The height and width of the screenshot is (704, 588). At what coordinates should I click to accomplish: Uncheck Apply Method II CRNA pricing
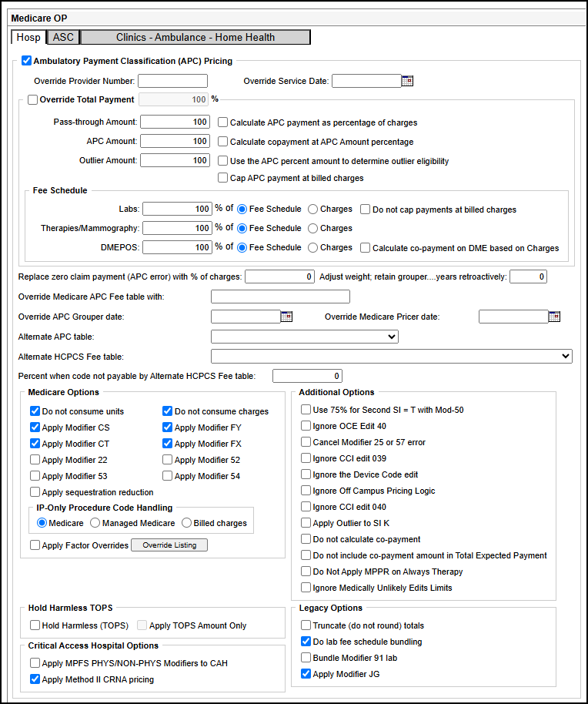(35, 679)
